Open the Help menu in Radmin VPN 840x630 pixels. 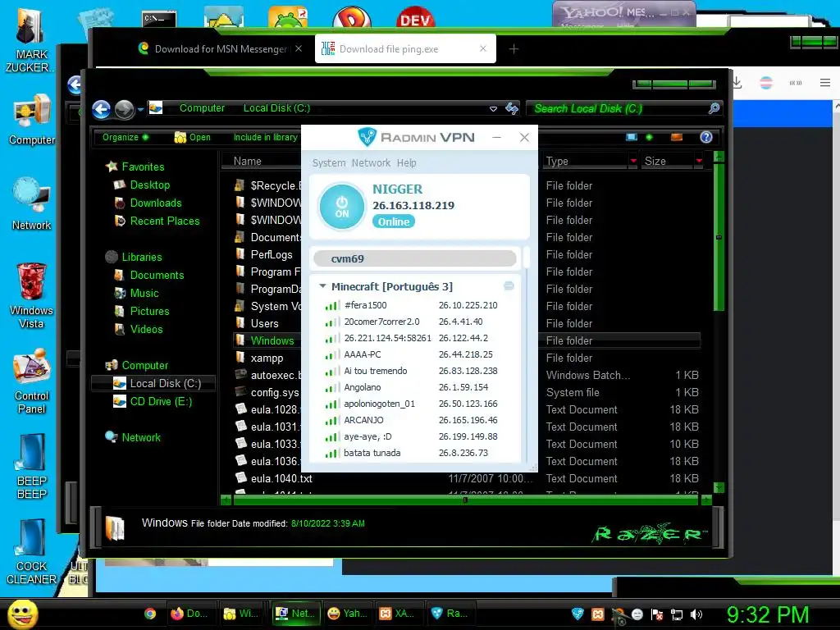point(407,163)
